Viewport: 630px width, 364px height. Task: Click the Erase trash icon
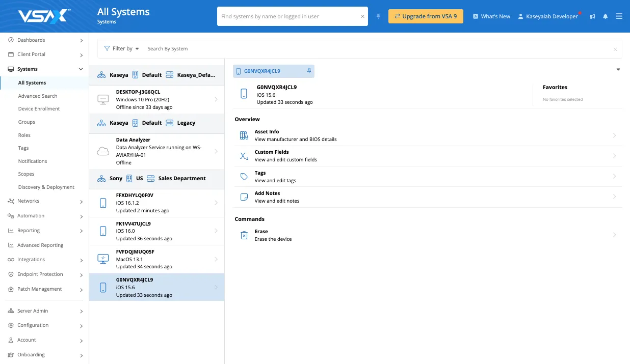coord(244,235)
